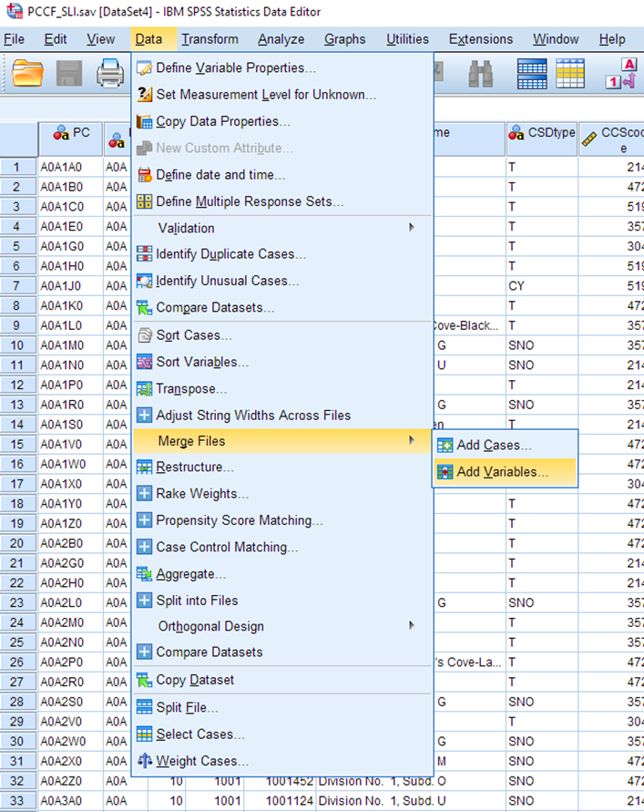Open the Window menu
Screen dimensions: 644x812
[x=556, y=39]
